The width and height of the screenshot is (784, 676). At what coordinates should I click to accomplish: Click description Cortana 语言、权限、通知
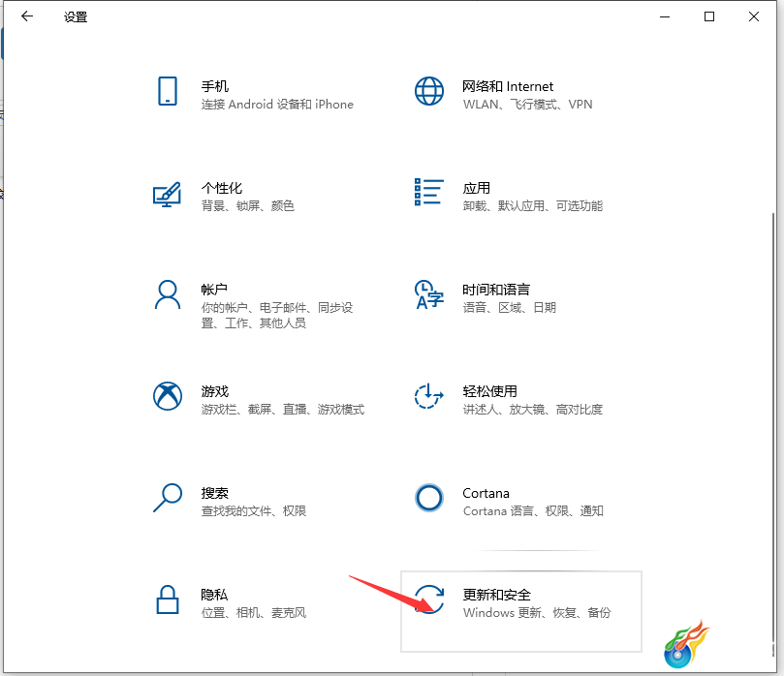click(533, 511)
